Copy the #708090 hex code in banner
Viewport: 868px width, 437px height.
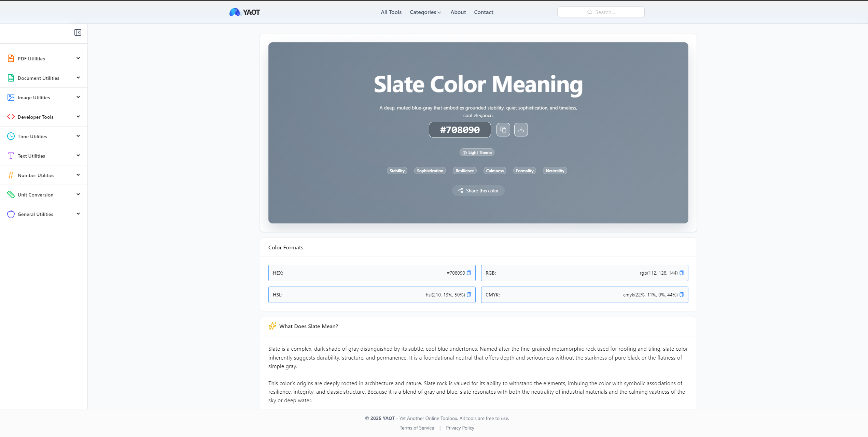coord(503,130)
